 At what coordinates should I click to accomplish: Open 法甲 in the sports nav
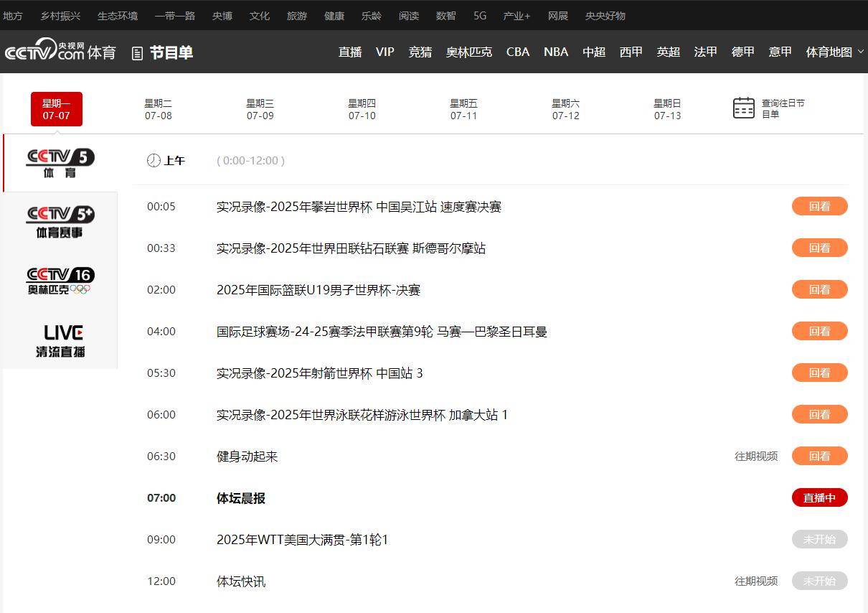click(x=706, y=52)
